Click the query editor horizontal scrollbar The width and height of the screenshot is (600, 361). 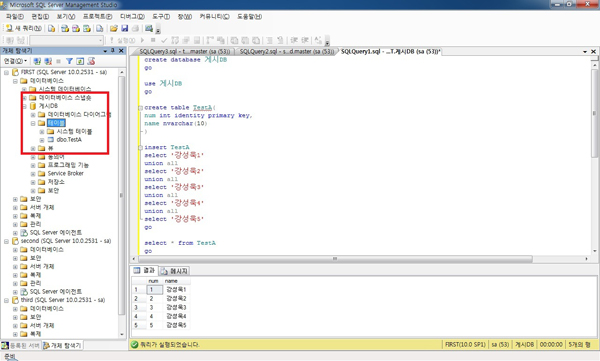tap(335, 259)
